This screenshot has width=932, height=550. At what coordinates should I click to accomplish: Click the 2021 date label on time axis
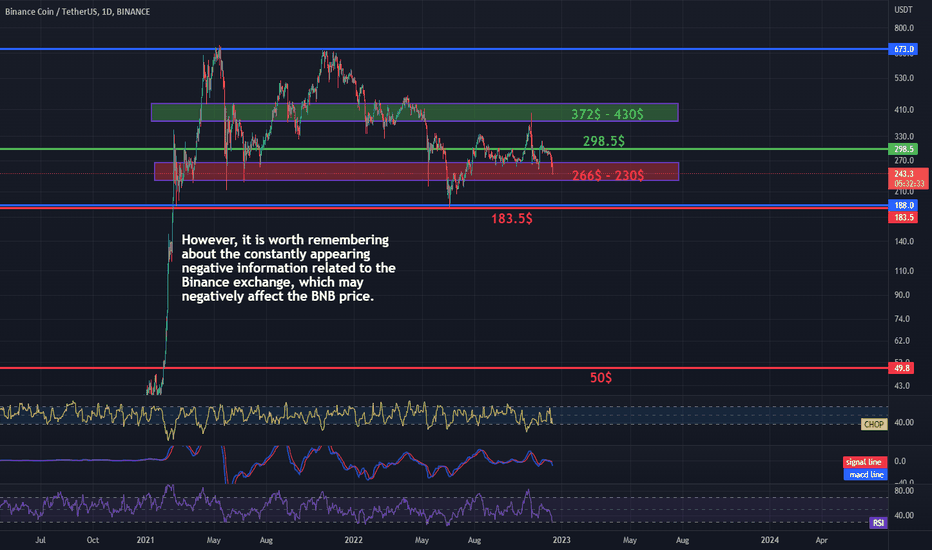point(145,540)
